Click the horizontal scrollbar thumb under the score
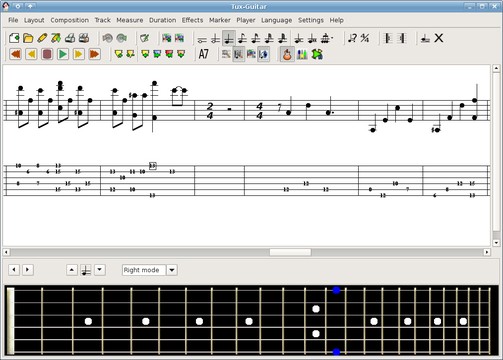This screenshot has height=360, width=503. [x=290, y=252]
